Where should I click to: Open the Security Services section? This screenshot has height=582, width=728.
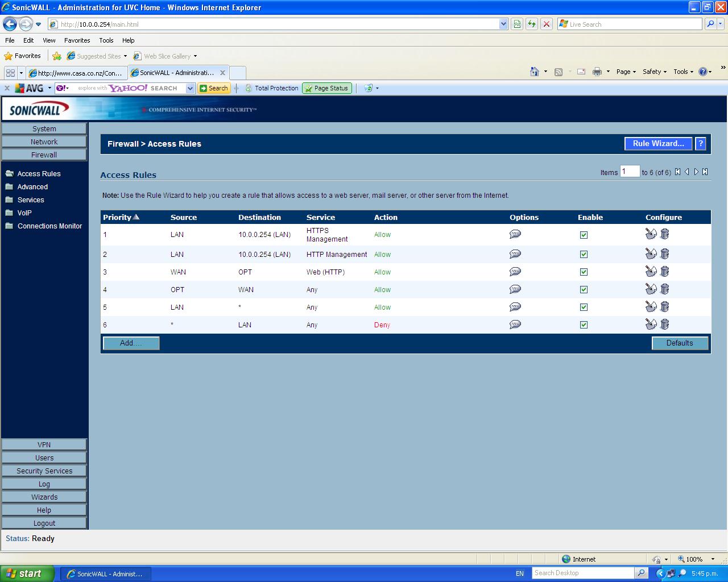[44, 471]
